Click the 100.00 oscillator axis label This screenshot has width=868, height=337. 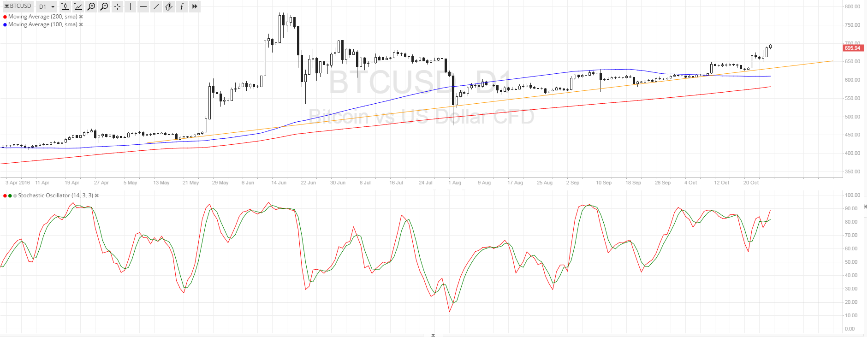pos(852,195)
